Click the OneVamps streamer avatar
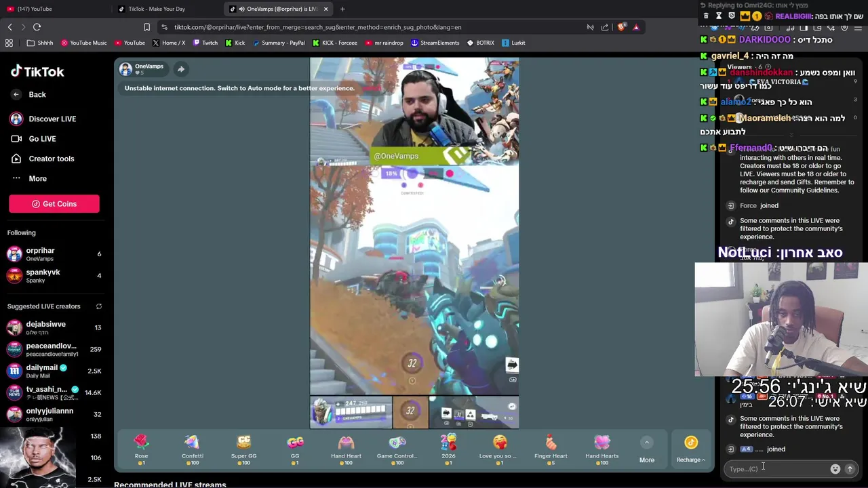This screenshot has height=488, width=868. coord(125,69)
